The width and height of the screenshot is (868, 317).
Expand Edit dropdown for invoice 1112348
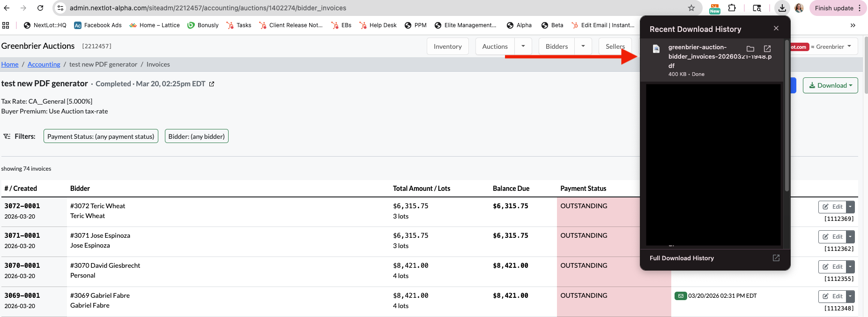[x=851, y=296]
